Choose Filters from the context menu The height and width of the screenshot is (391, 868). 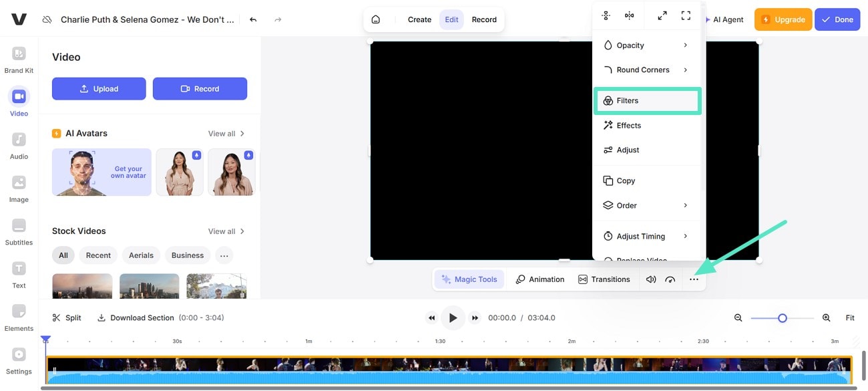pyautogui.click(x=646, y=100)
